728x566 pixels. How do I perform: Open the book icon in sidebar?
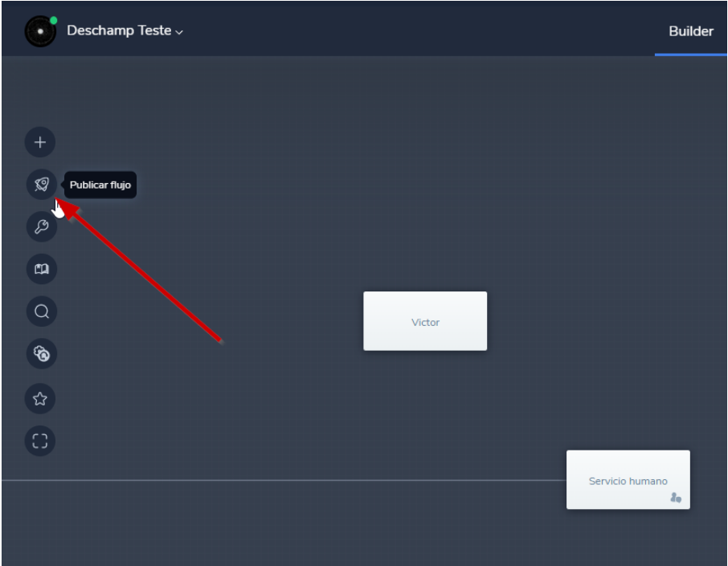(41, 269)
